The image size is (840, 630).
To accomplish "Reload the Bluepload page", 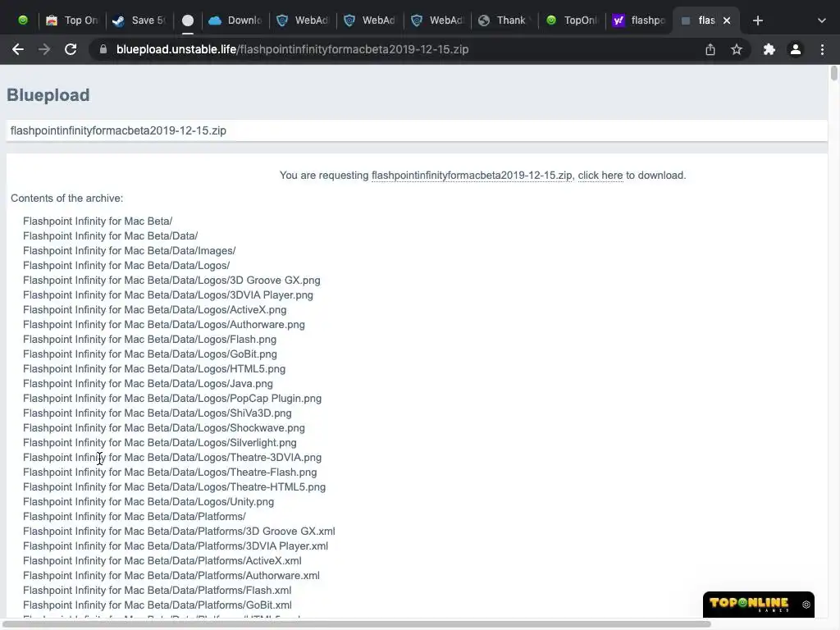I will point(71,49).
